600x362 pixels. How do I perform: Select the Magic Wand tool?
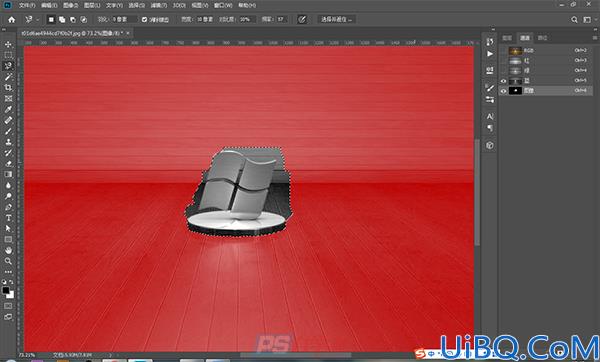coord(8,77)
